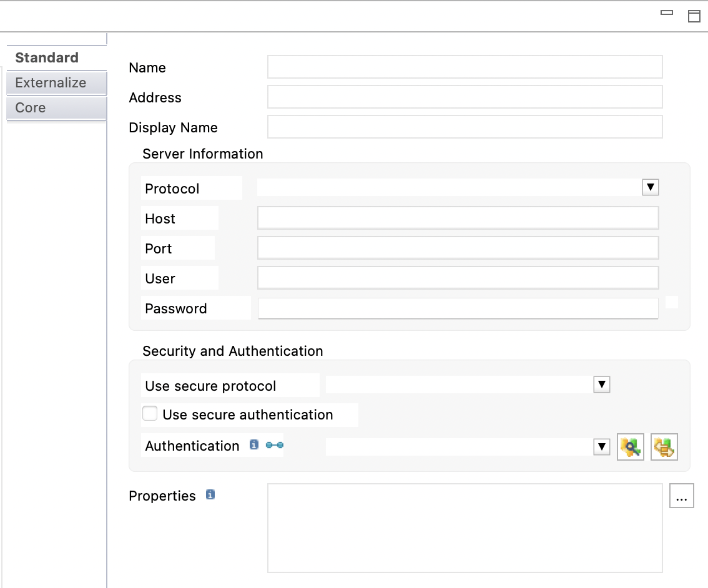Click the Password input field

458,308
